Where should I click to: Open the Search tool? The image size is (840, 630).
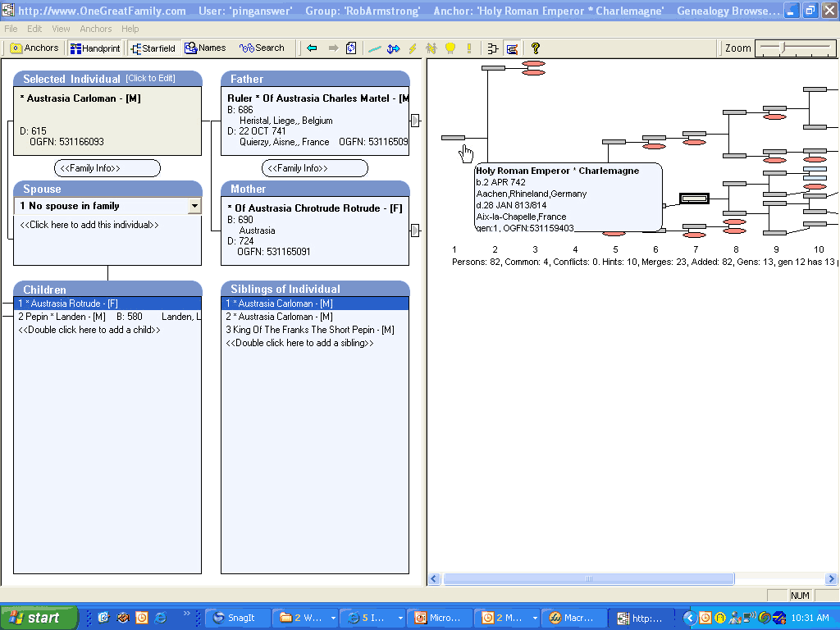262,48
